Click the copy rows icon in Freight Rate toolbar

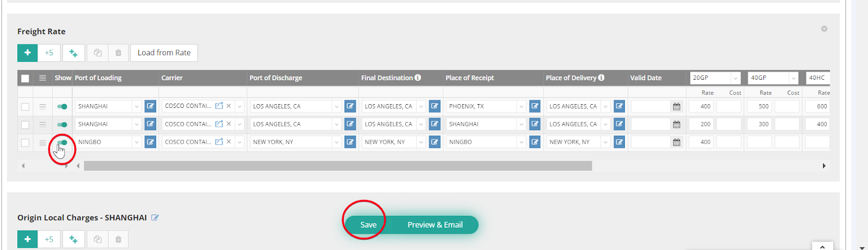click(98, 53)
